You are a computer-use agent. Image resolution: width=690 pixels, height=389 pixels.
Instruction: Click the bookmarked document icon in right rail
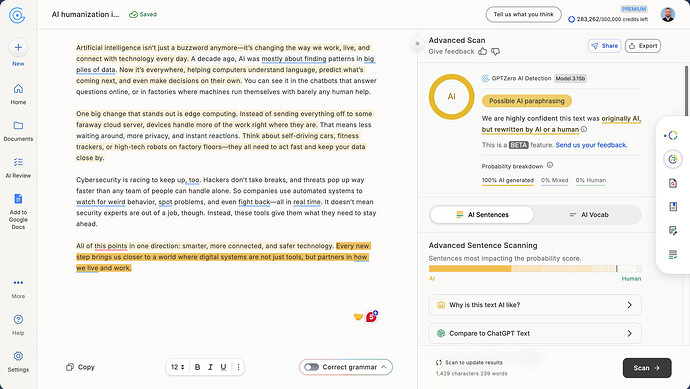[x=672, y=207]
